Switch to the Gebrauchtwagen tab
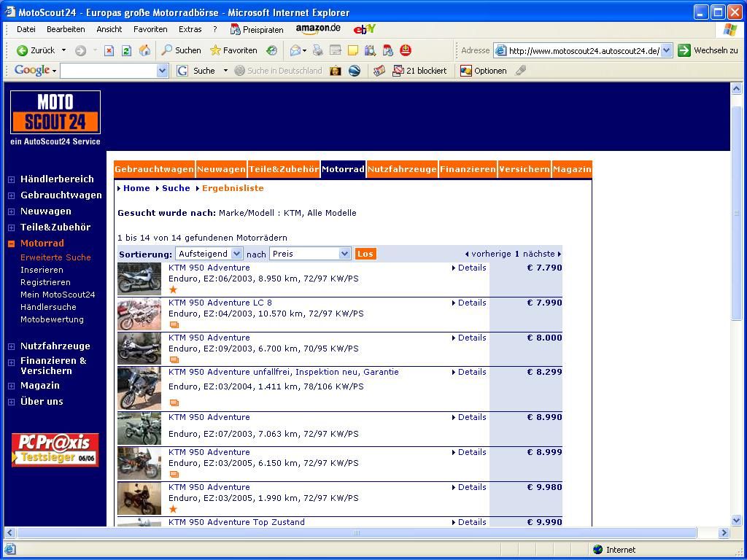 click(154, 169)
